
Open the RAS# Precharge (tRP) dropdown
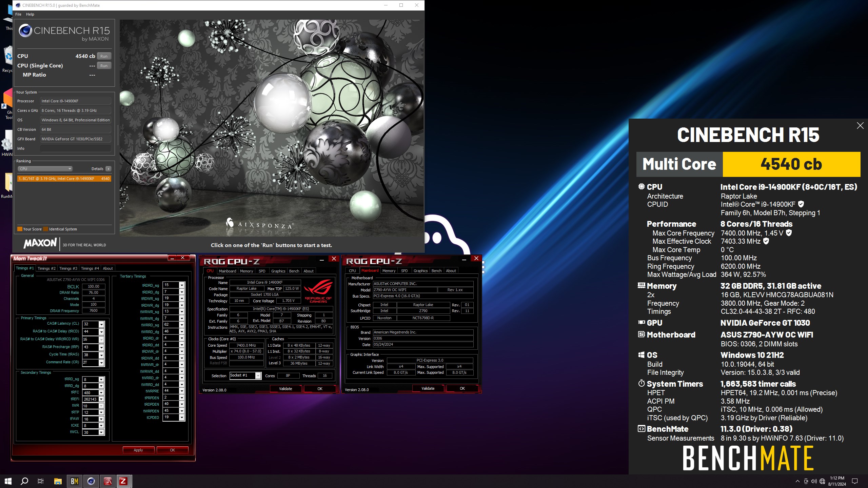[101, 347]
